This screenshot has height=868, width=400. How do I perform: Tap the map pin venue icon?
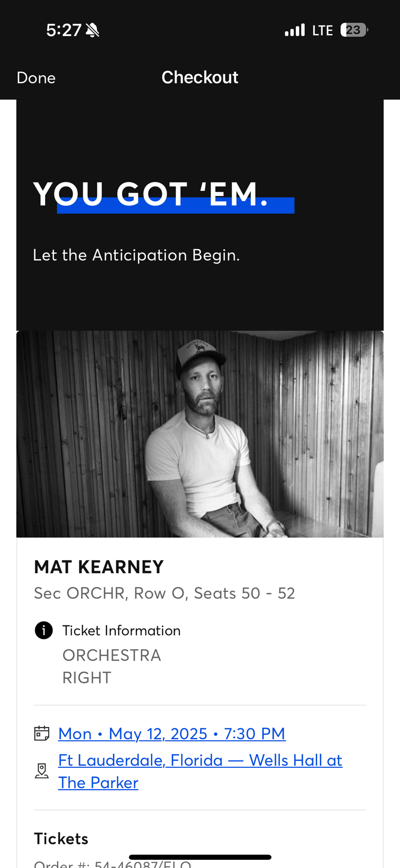(42, 771)
